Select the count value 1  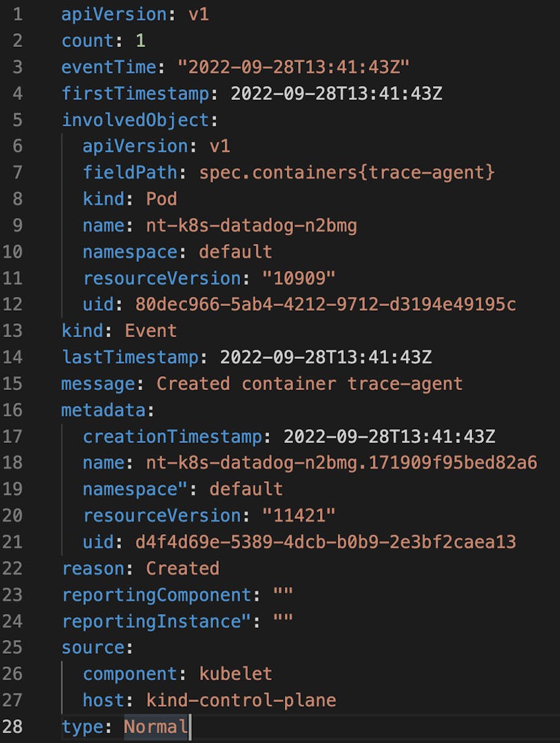[141, 41]
